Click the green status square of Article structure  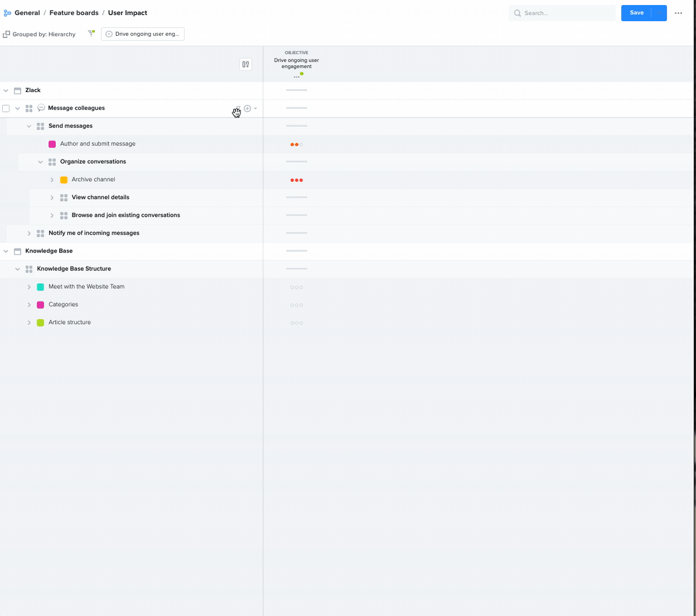point(40,322)
